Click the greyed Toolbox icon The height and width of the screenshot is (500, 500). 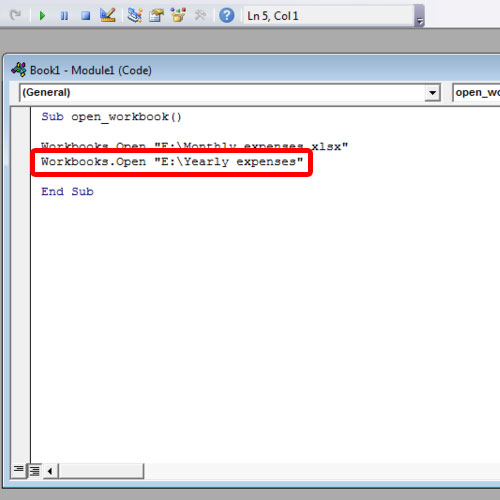coord(200,15)
